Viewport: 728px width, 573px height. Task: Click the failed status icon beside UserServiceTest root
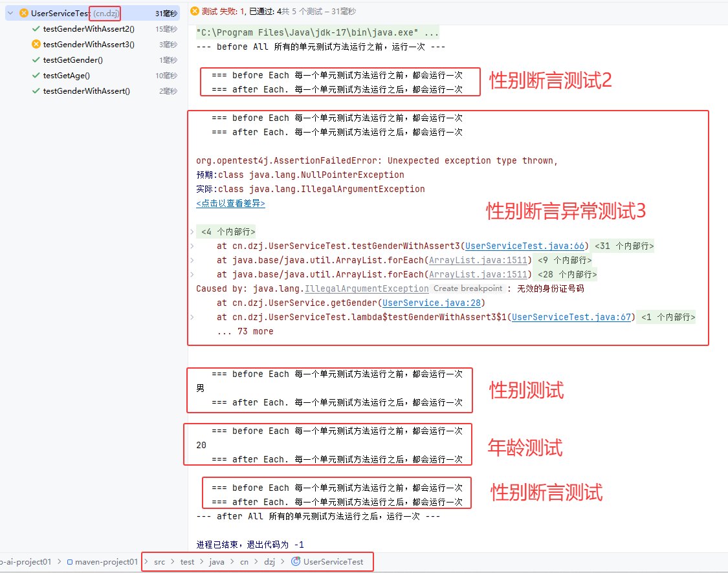point(24,13)
